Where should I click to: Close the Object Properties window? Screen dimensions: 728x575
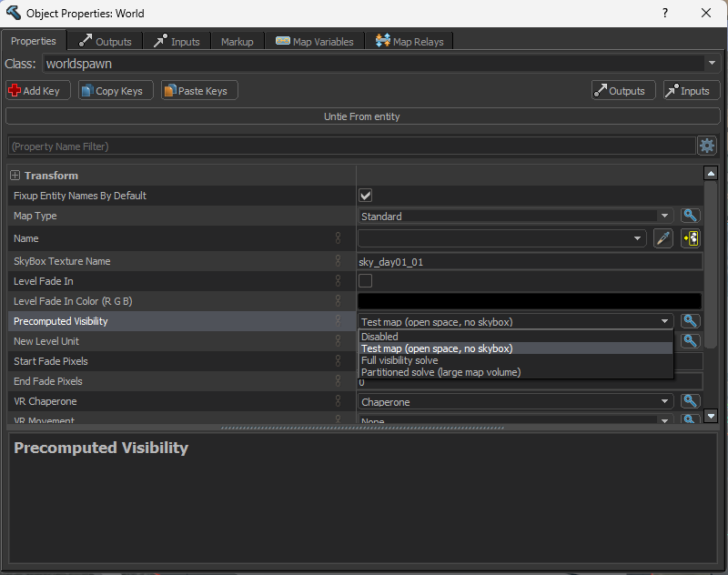706,13
